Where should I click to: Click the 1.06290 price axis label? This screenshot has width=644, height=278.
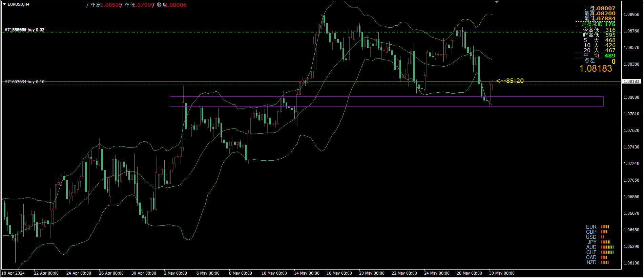click(x=631, y=247)
